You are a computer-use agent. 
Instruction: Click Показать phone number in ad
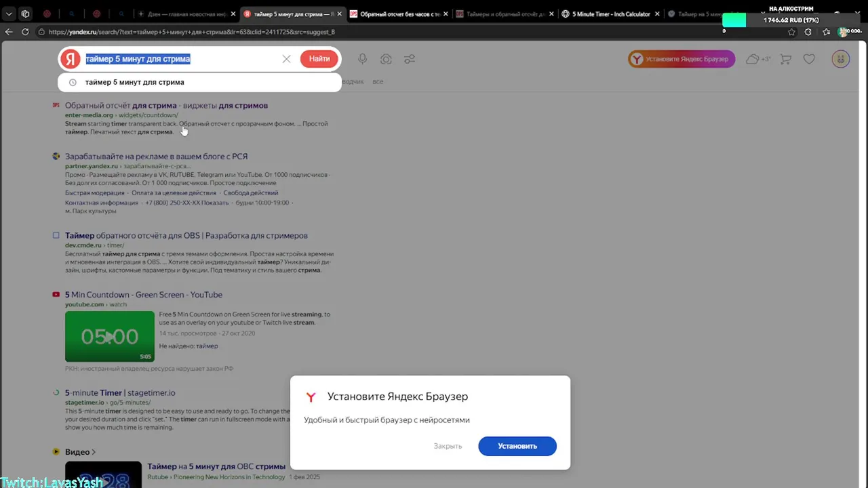pyautogui.click(x=215, y=202)
